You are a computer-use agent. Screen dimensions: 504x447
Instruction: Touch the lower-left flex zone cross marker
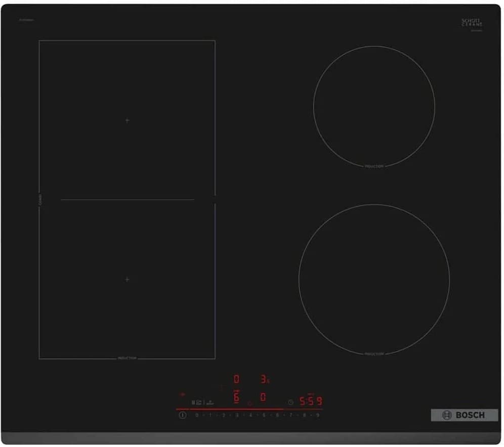pos(127,279)
